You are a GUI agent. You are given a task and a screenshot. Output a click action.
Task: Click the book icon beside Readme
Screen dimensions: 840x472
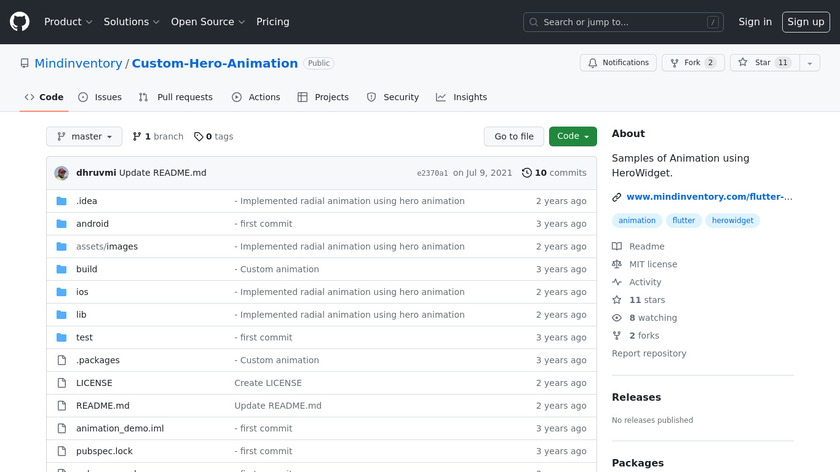coord(617,246)
